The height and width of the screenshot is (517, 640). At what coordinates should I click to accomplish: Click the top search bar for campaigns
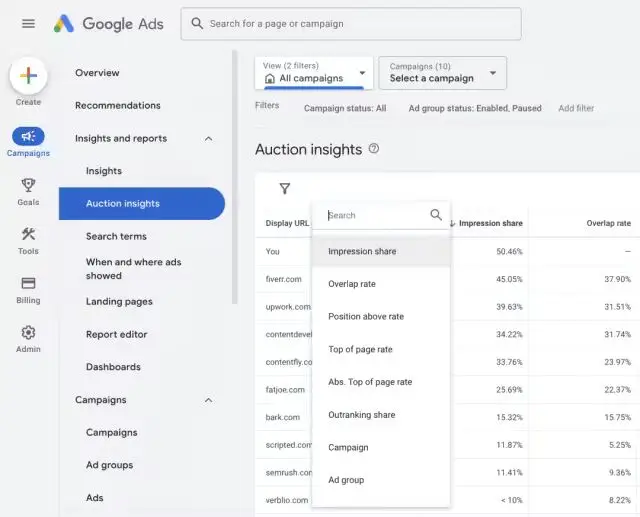point(350,24)
